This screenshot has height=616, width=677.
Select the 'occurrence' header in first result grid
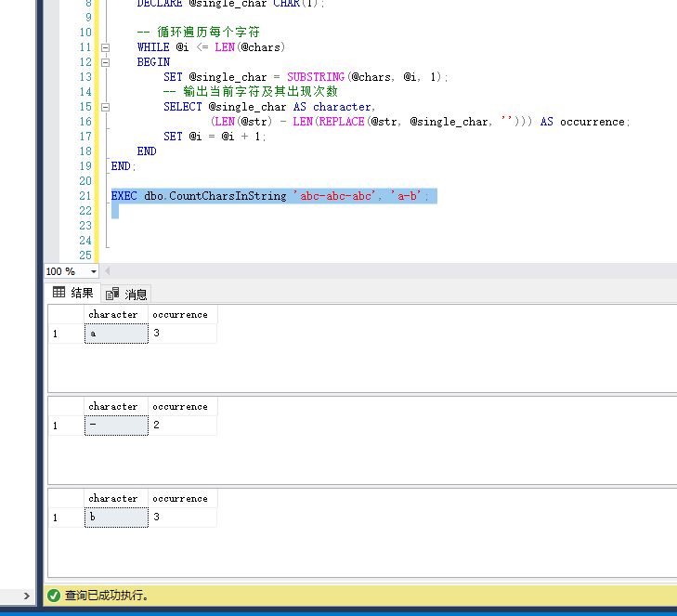(x=181, y=315)
